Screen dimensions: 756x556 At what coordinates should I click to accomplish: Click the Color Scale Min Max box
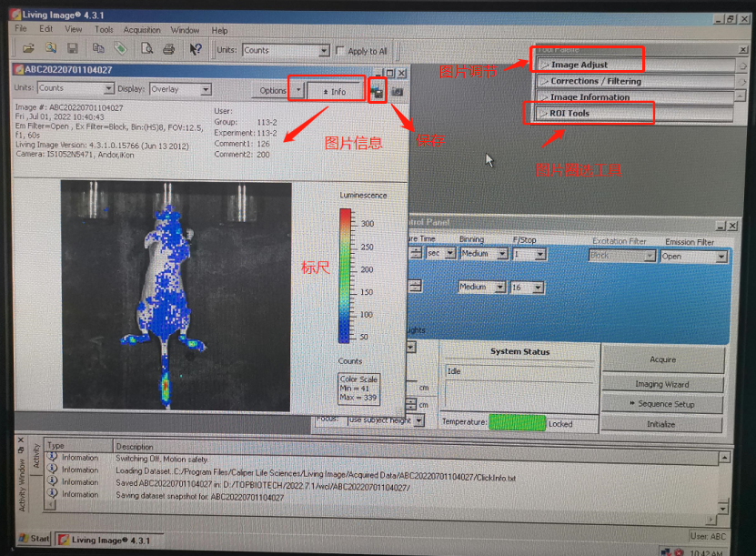358,389
